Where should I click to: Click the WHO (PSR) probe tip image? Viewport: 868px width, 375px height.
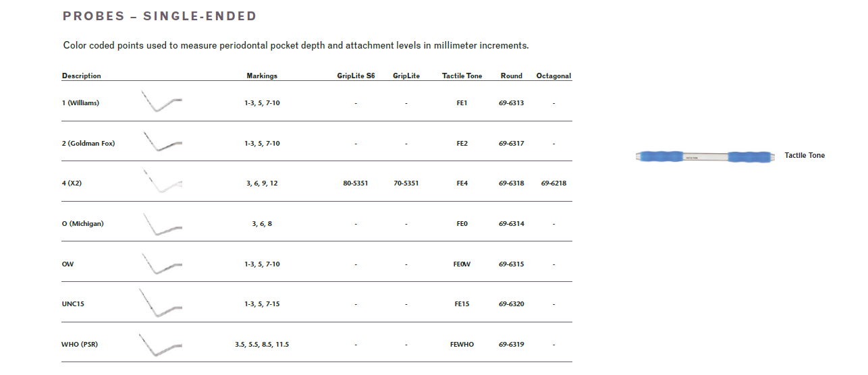click(x=161, y=344)
